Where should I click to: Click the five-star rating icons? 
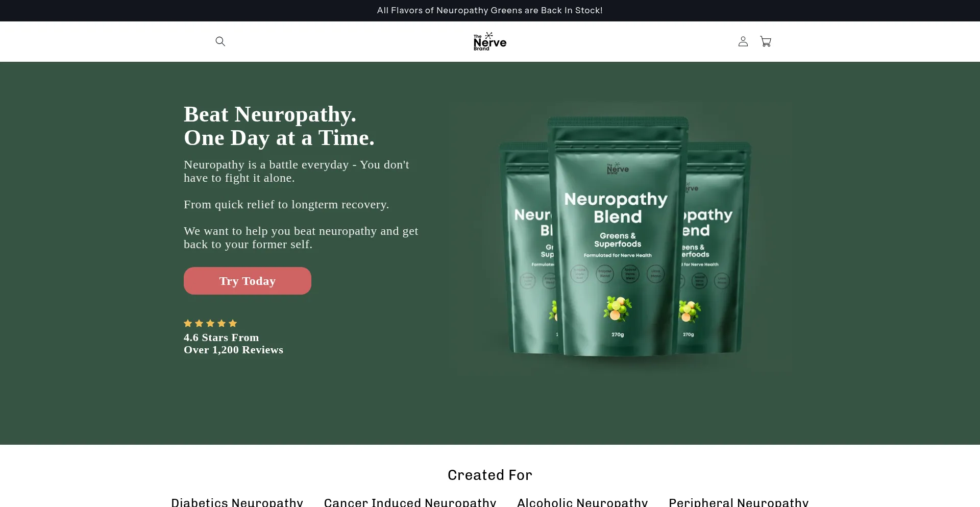click(x=210, y=323)
